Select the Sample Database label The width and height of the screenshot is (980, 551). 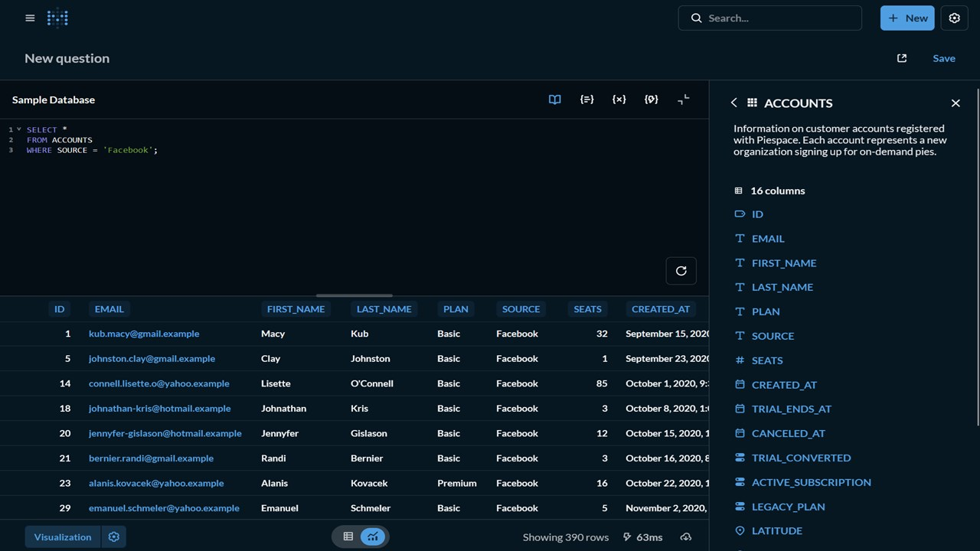53,99
